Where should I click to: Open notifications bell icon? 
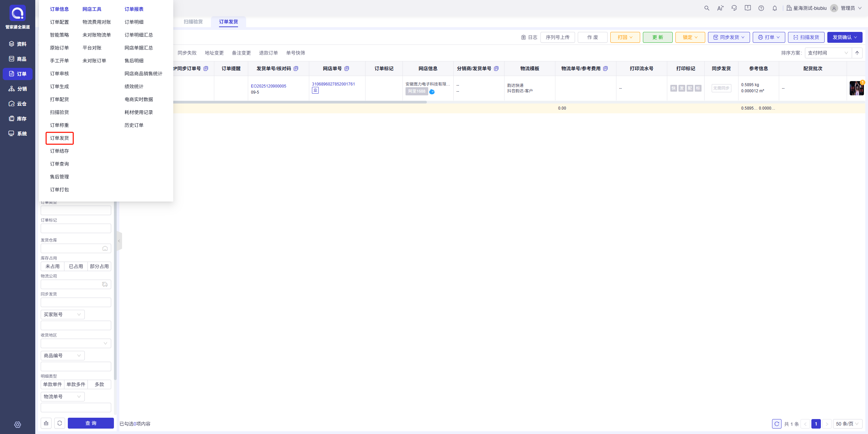tap(775, 8)
